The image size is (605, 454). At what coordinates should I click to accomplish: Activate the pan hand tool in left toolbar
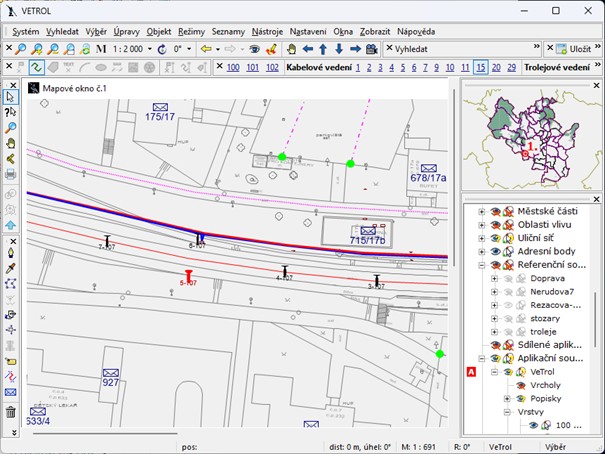(11, 142)
